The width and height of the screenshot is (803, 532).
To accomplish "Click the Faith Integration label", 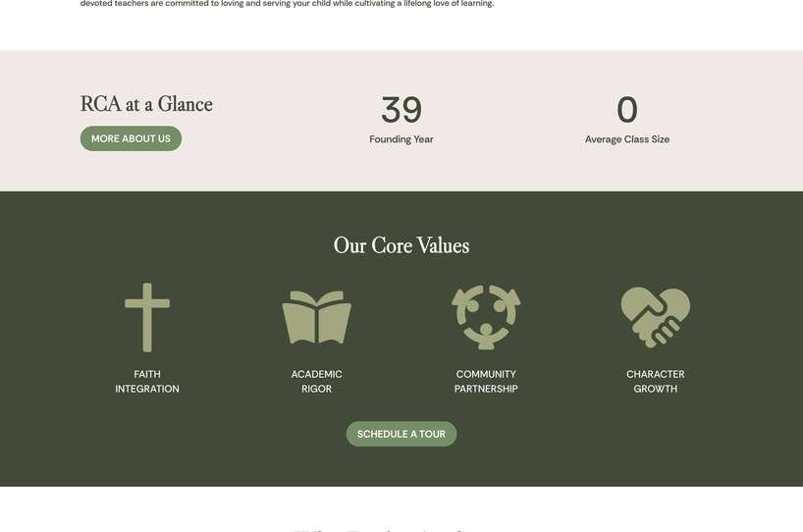I will [147, 382].
